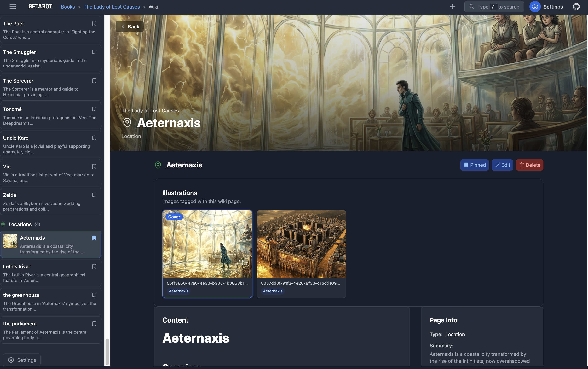Click Aeternaxis tag under city illustration

point(273,291)
